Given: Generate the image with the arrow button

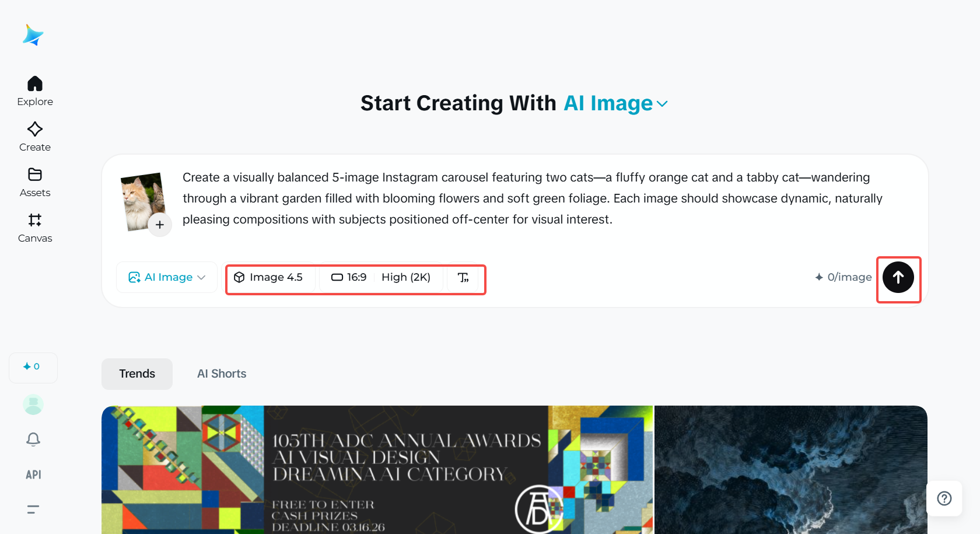Looking at the screenshot, I should tap(898, 278).
